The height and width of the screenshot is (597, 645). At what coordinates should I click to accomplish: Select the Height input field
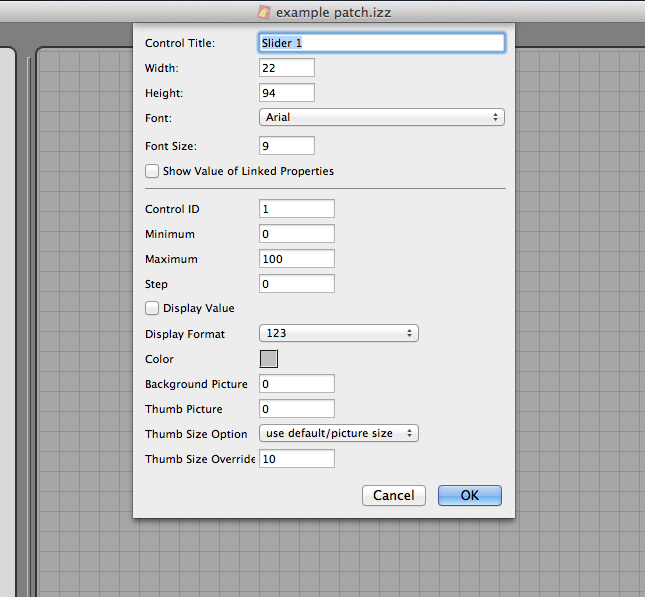[287, 93]
